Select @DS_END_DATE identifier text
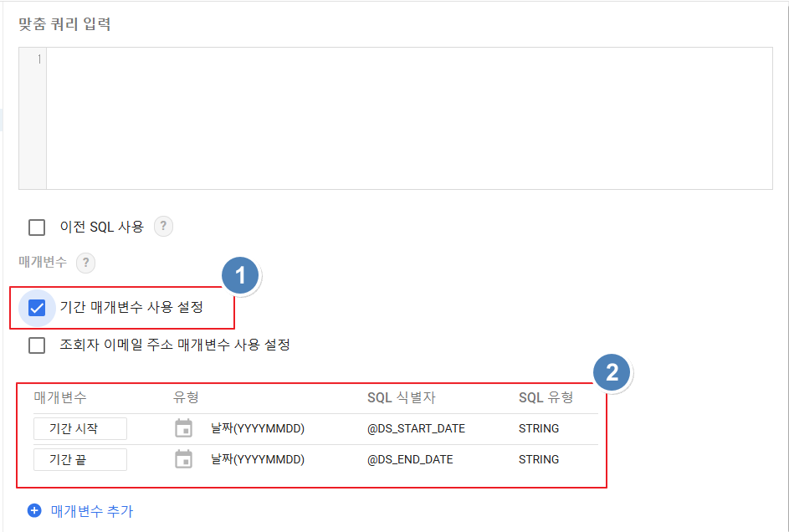 [x=410, y=459]
